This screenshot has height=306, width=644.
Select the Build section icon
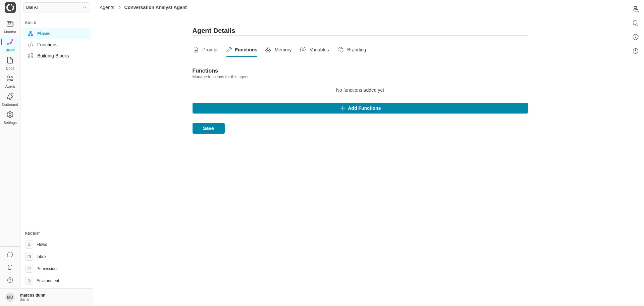[10, 42]
